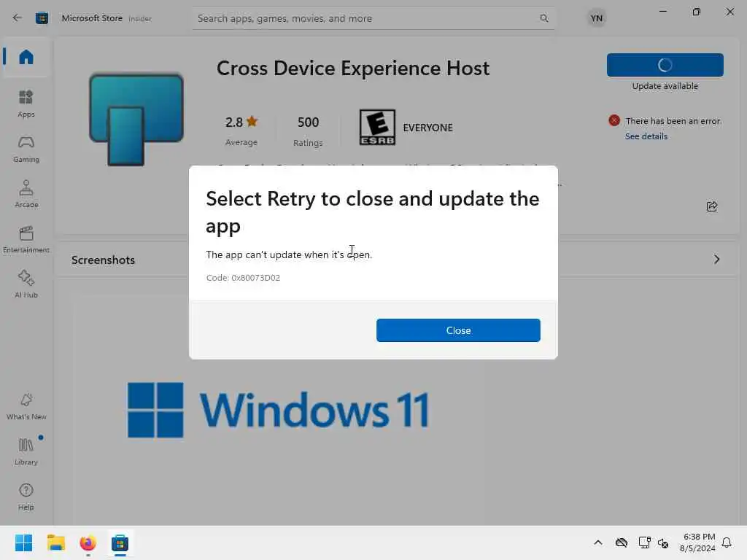Open Help in the sidebar

click(26, 497)
